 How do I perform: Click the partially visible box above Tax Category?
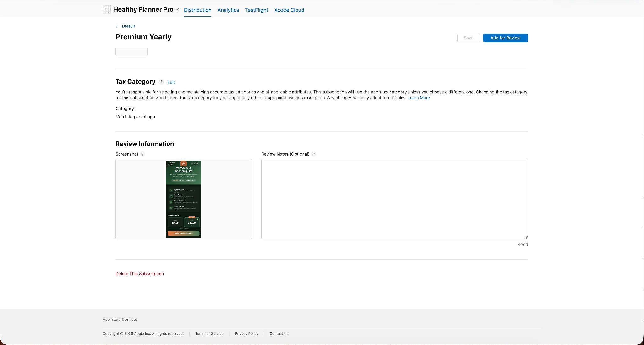coord(131,52)
